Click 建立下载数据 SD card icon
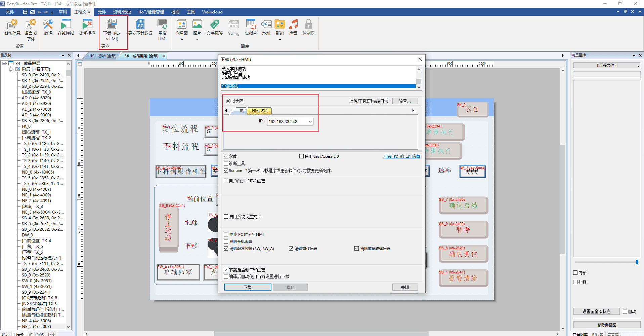Viewport: 644px width, 336px height. [140, 27]
